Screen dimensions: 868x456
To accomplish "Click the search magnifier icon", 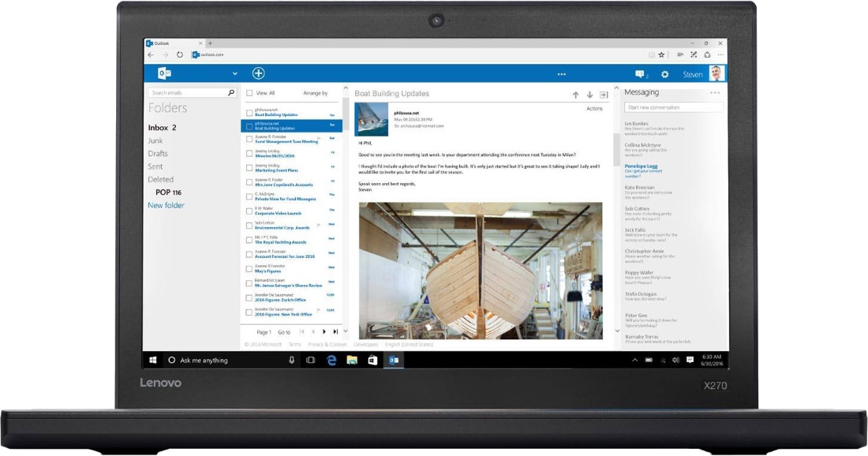I will point(230,93).
